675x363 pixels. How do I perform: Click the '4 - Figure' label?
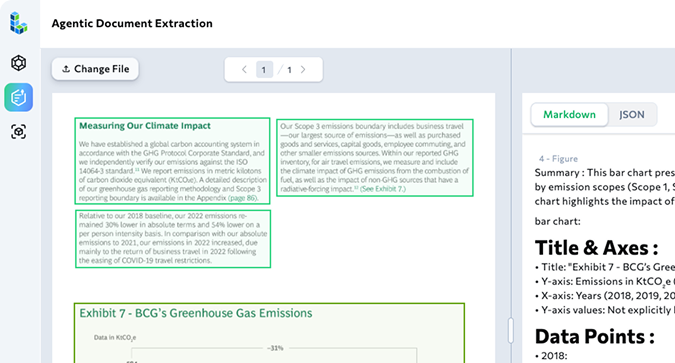pos(558,159)
